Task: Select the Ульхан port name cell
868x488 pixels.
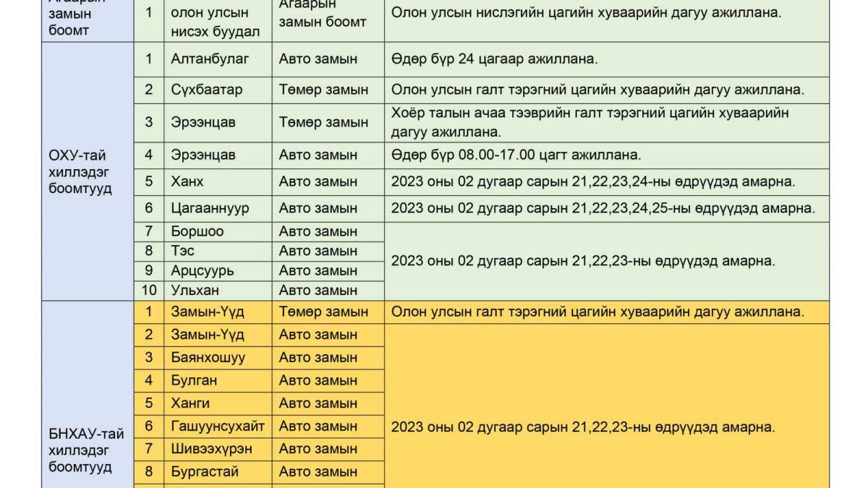Action: pos(195,291)
